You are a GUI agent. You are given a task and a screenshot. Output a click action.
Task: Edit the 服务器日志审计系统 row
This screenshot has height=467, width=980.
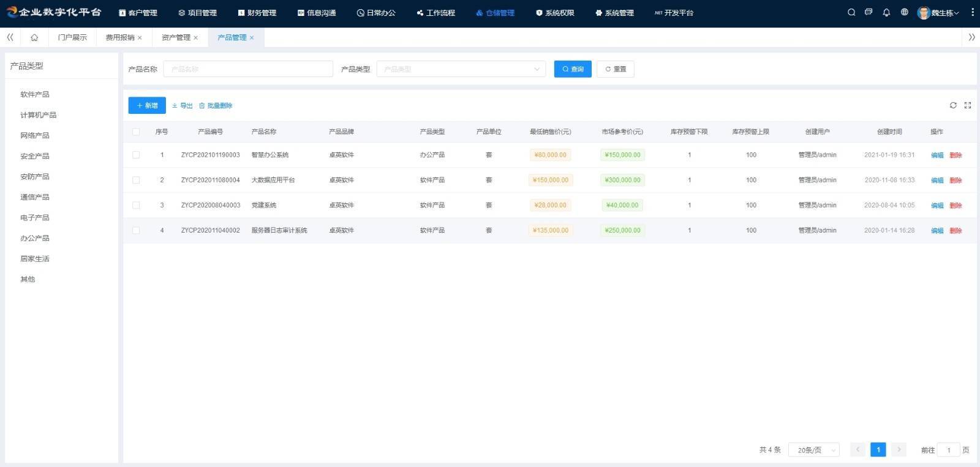pos(937,231)
